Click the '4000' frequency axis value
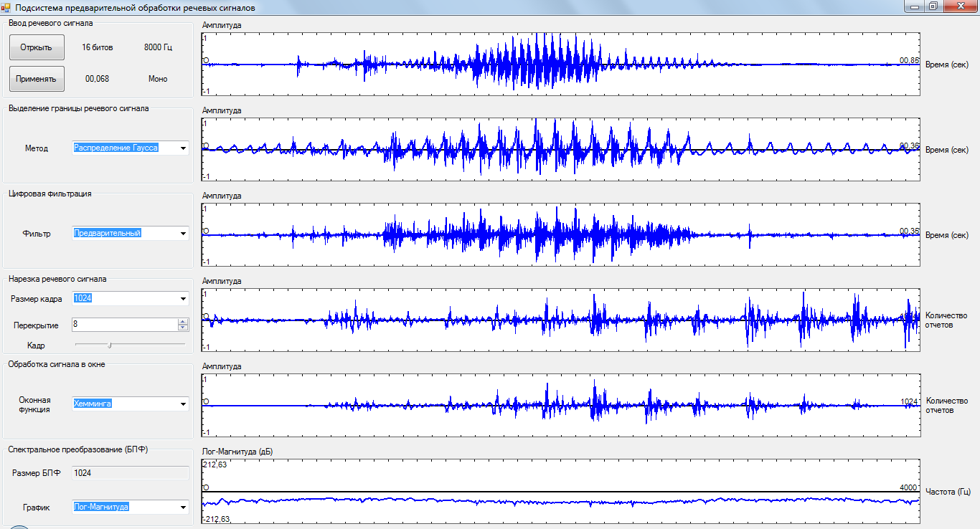The width and height of the screenshot is (980, 529). pyautogui.click(x=909, y=487)
